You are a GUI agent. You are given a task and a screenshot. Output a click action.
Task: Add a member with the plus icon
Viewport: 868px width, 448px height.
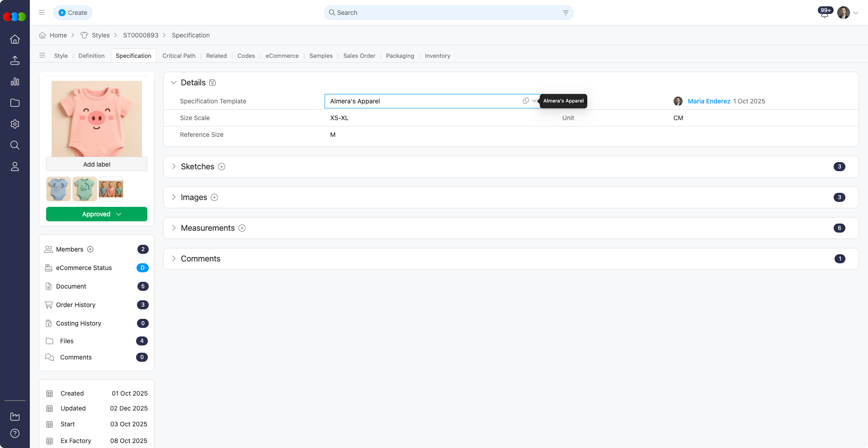point(90,249)
